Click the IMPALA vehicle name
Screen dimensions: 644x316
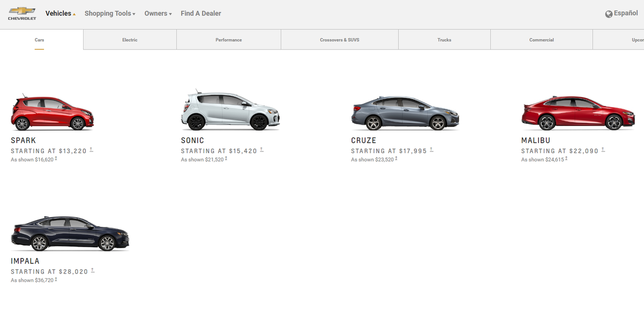pos(25,261)
